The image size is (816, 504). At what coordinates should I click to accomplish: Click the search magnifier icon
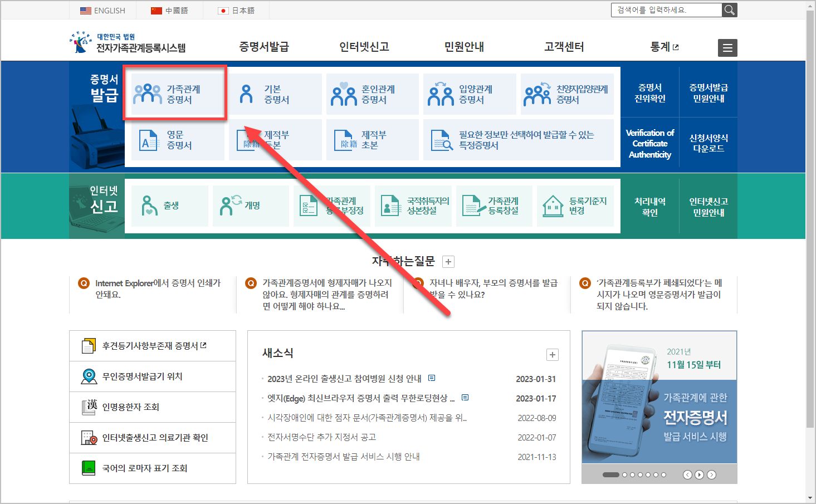729,9
